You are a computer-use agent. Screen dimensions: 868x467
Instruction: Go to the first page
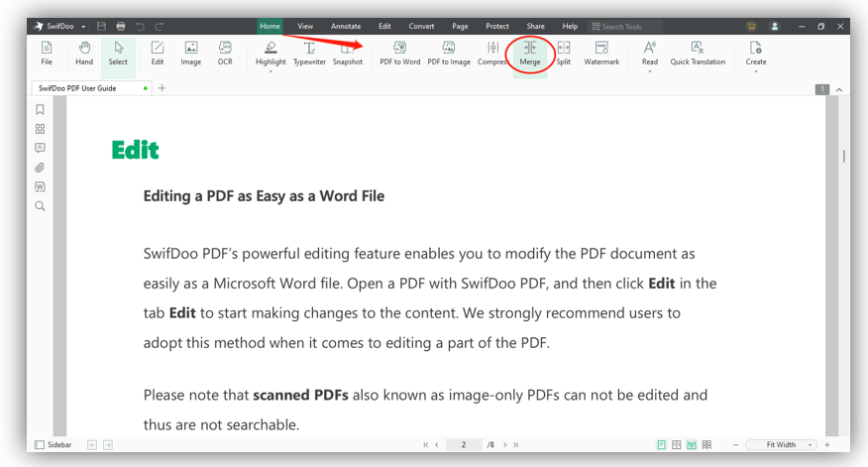tap(425, 445)
